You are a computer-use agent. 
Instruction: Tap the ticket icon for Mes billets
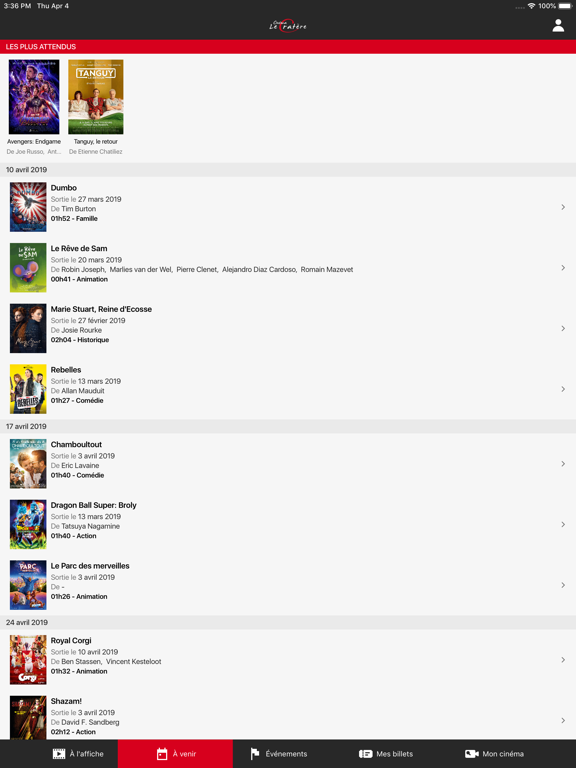click(365, 754)
